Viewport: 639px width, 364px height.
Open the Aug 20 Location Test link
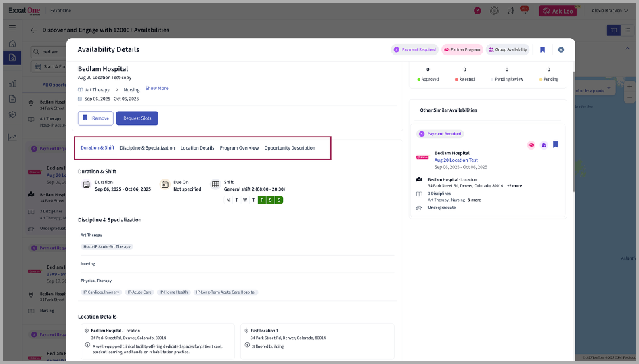(456, 160)
